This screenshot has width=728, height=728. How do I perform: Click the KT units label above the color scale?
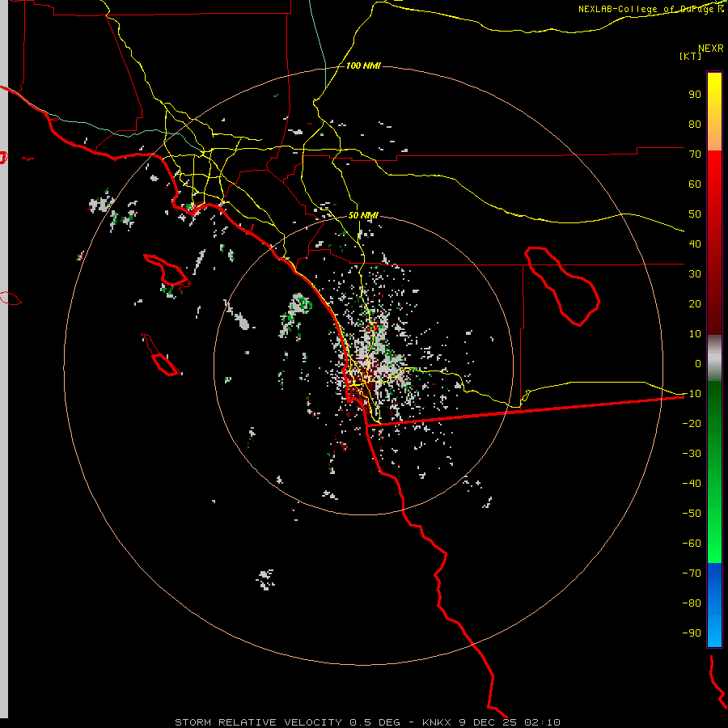click(691, 56)
